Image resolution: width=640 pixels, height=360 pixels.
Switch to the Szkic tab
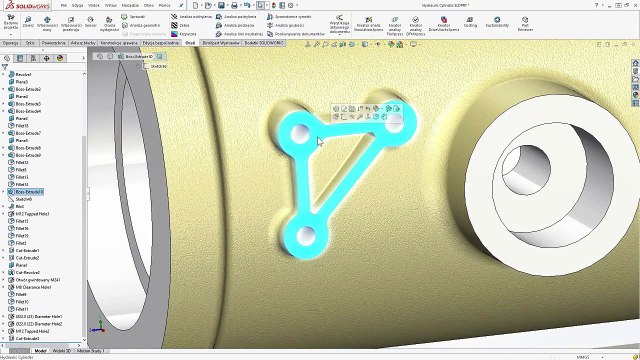pos(30,43)
